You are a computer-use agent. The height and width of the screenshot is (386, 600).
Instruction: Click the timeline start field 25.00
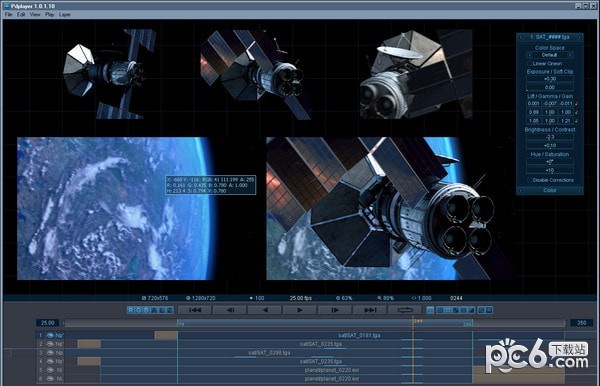pos(47,323)
